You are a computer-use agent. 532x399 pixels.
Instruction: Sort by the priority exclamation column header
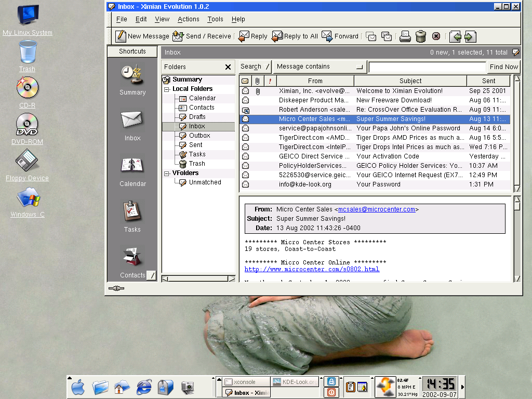coord(270,81)
